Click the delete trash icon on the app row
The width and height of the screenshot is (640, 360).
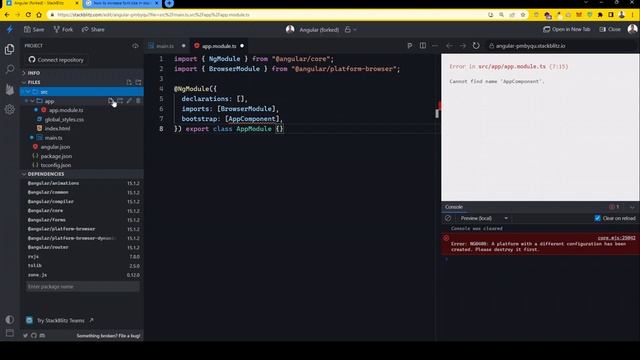click(138, 101)
